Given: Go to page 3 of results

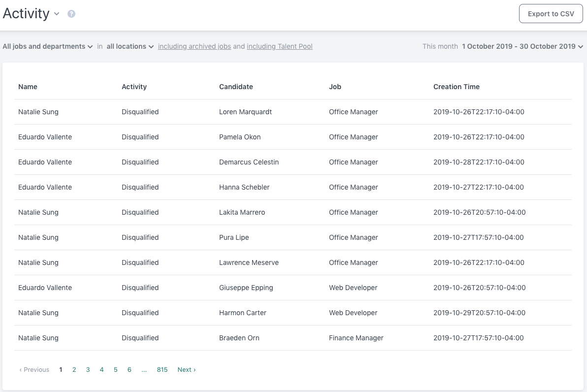Looking at the screenshot, I should point(88,369).
